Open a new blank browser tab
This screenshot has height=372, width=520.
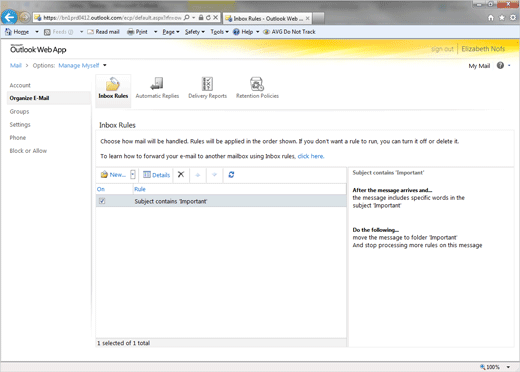(318, 19)
